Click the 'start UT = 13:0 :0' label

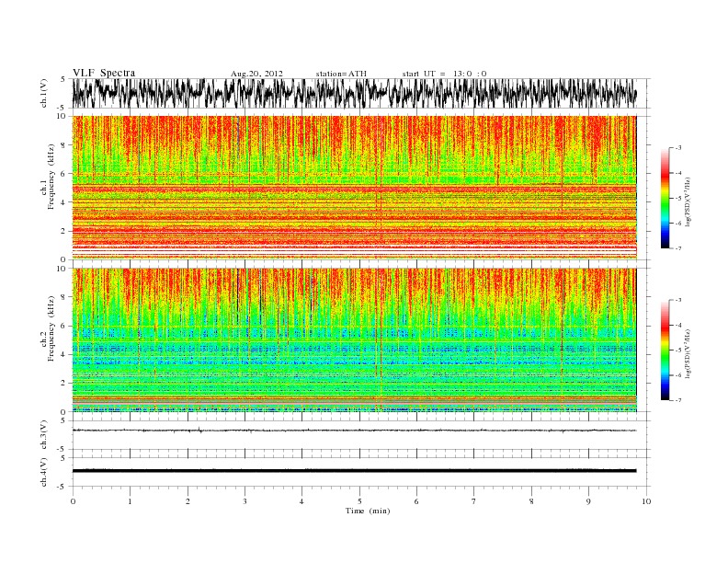click(x=444, y=74)
